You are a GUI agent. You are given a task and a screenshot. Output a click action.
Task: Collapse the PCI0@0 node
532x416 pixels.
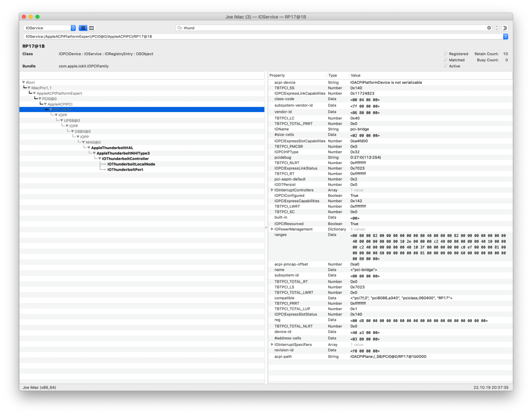(40, 99)
